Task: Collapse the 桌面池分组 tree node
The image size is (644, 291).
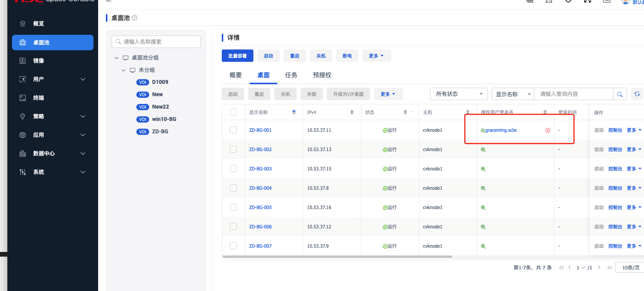Action: click(116, 58)
